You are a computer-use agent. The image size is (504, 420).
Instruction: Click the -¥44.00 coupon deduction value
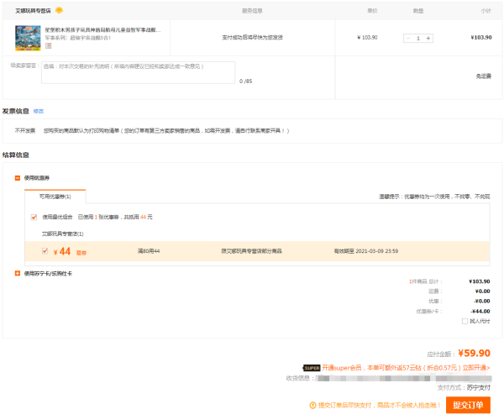(480, 311)
